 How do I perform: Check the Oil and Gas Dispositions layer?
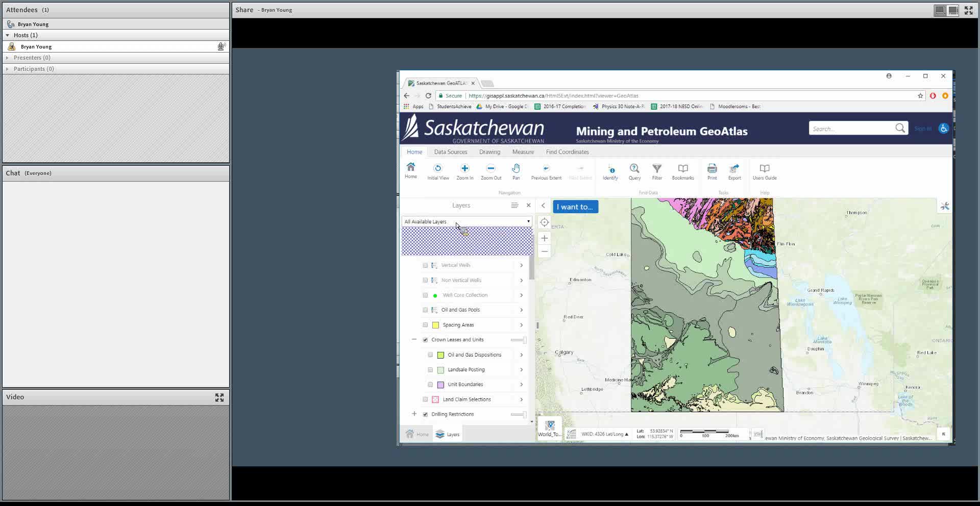pos(430,355)
